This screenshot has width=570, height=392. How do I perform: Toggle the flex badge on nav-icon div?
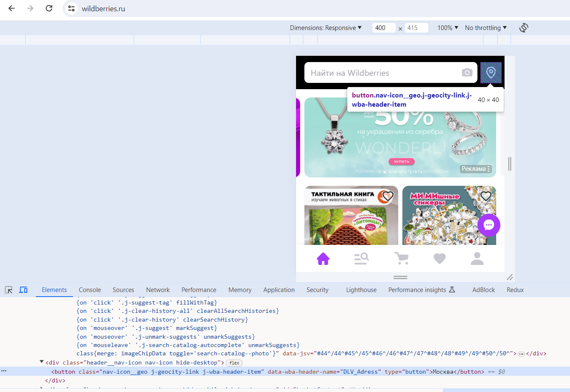click(x=234, y=363)
